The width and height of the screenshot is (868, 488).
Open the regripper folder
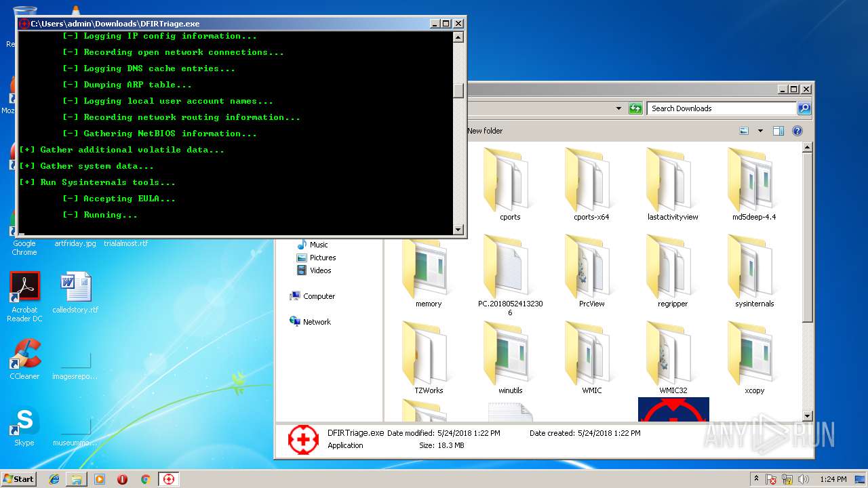(673, 271)
